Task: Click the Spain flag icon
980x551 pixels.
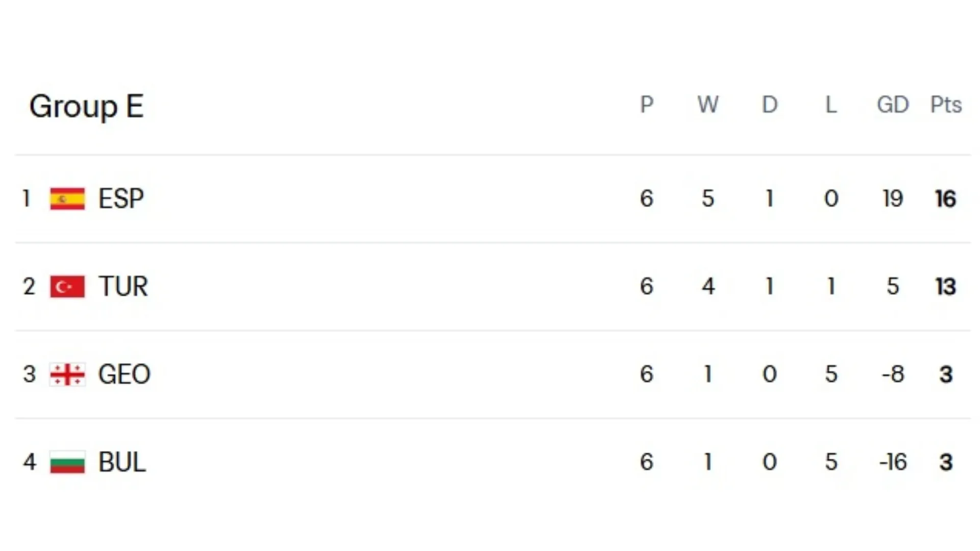Action: (67, 198)
